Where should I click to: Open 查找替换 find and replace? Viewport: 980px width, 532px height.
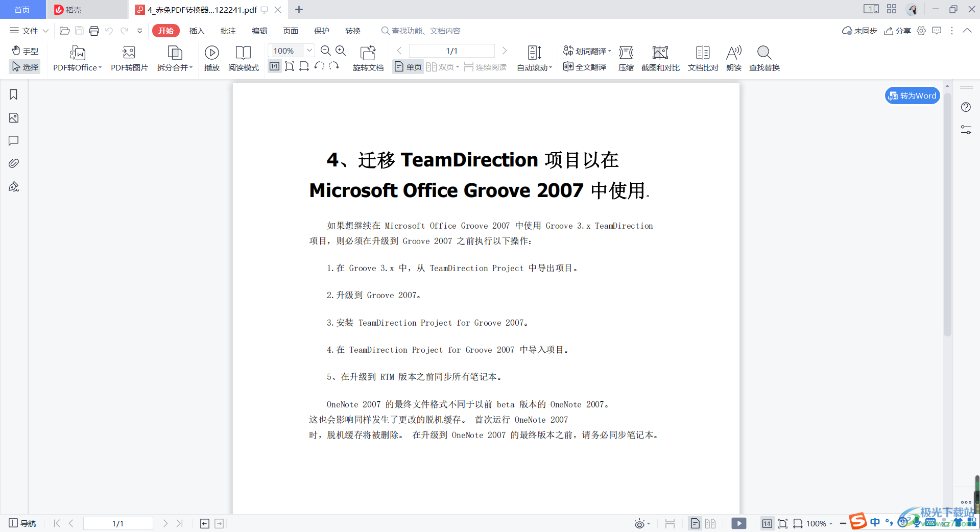pyautogui.click(x=764, y=58)
